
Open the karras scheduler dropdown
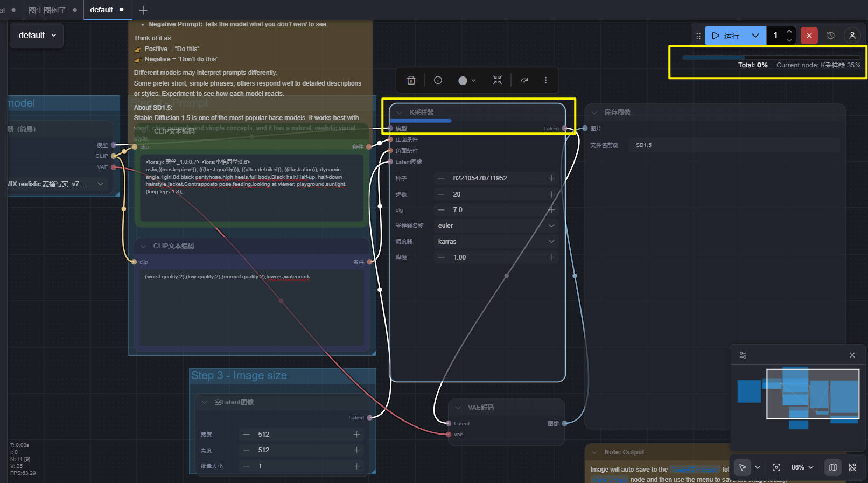pos(495,242)
